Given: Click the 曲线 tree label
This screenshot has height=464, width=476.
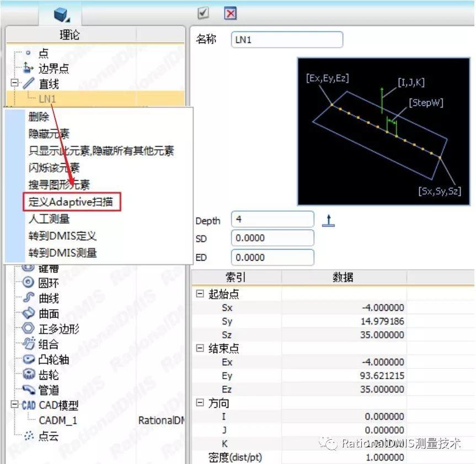Looking at the screenshot, I should [49, 298].
